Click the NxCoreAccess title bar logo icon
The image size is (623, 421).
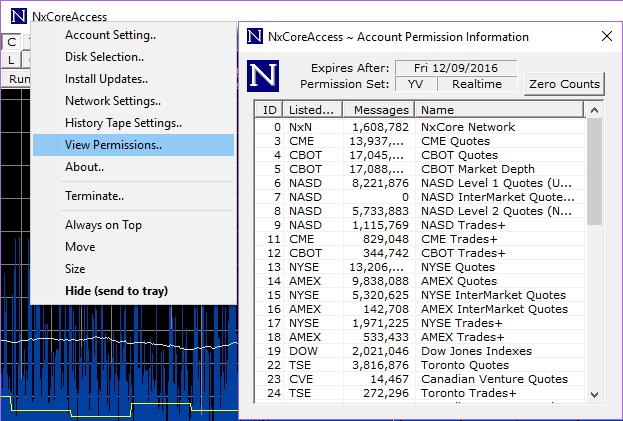pos(18,16)
